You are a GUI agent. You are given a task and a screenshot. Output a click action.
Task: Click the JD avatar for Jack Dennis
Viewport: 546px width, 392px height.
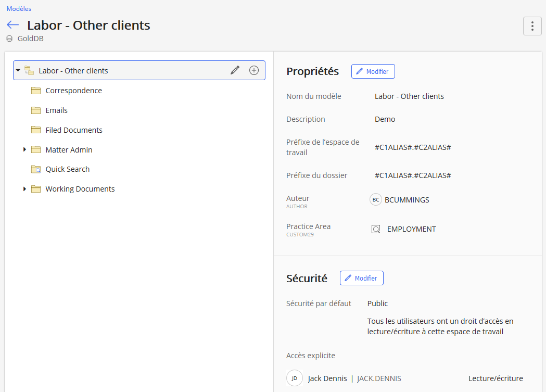point(295,378)
